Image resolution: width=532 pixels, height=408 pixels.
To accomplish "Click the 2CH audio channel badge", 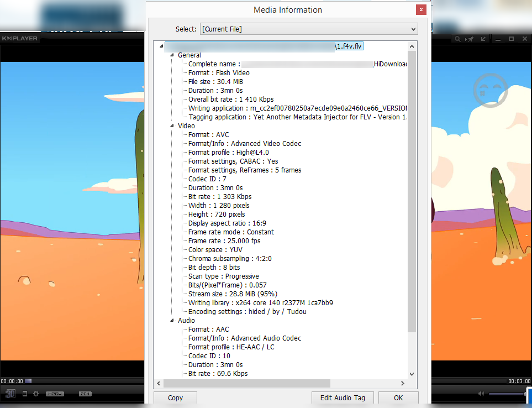I will pos(85,394).
